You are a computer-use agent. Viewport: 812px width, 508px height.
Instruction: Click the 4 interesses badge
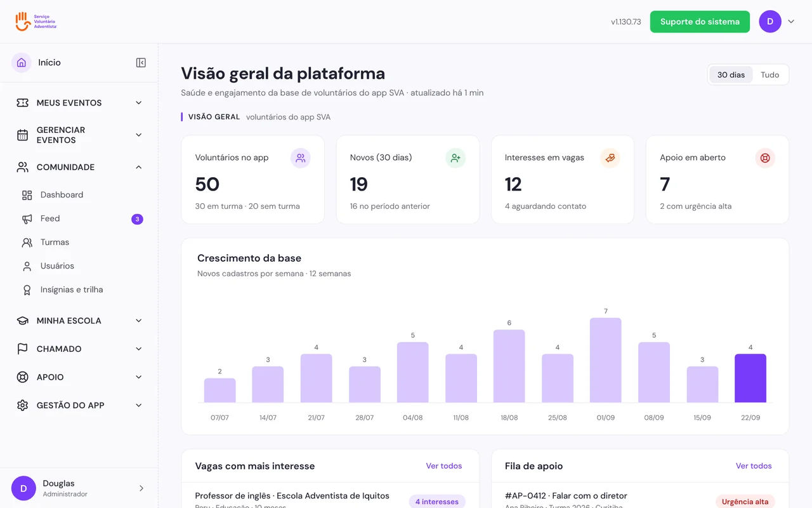click(x=437, y=502)
